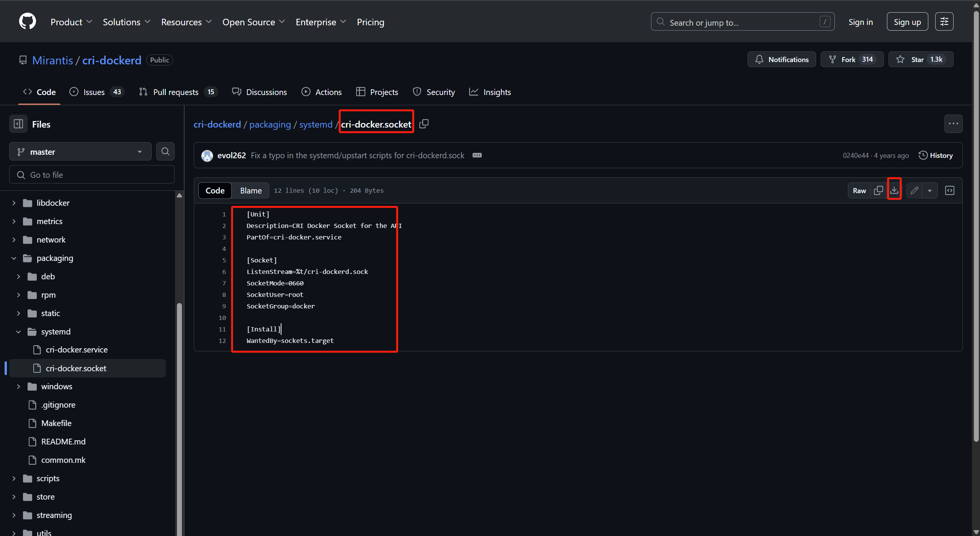Open the Pull requests tab
The height and width of the screenshot is (536, 980).
point(178,92)
